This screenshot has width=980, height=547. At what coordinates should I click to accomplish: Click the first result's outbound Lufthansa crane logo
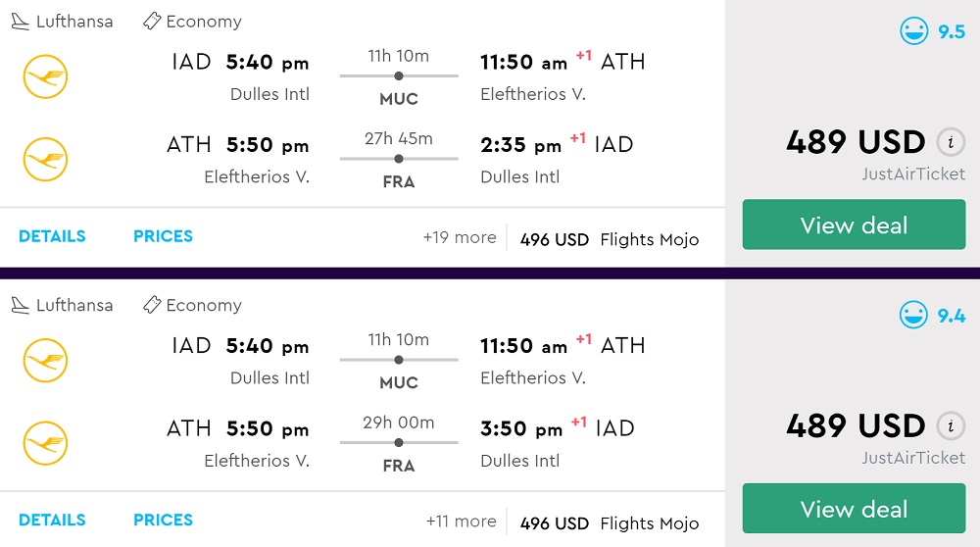click(x=45, y=76)
